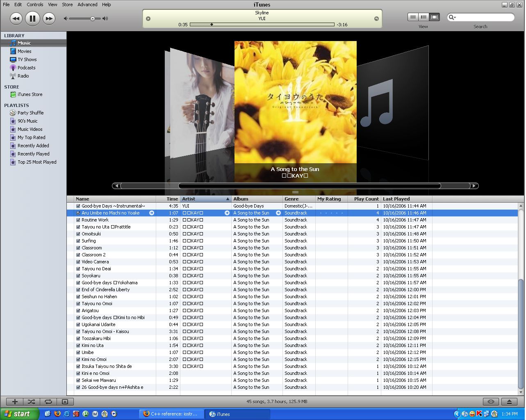This screenshot has height=420, width=526.
Task: Click the song progress bar in the display
Action: point(262,25)
